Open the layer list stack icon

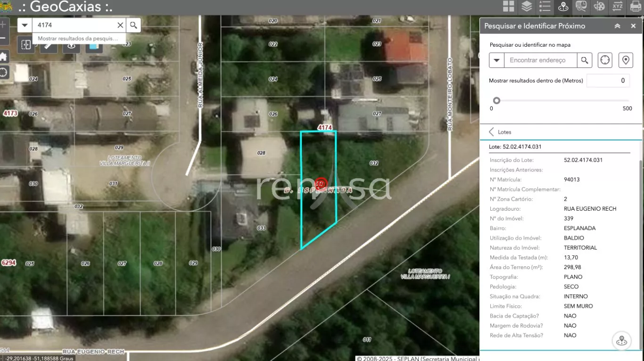[x=526, y=7]
